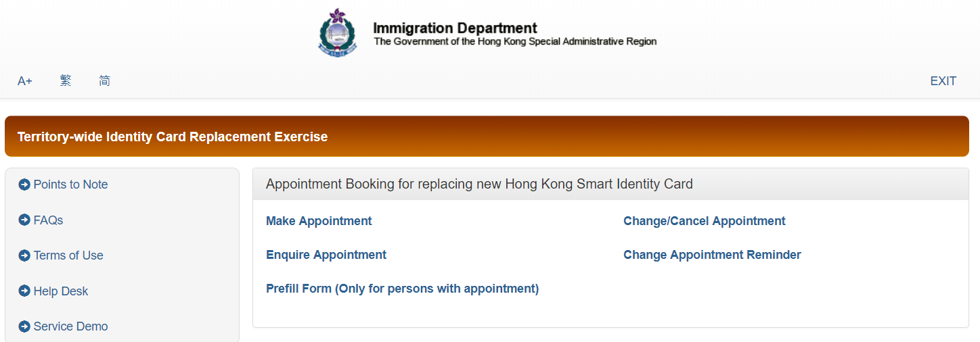Choose Change Appointment Reminder
The image size is (980, 342).
[x=712, y=255]
